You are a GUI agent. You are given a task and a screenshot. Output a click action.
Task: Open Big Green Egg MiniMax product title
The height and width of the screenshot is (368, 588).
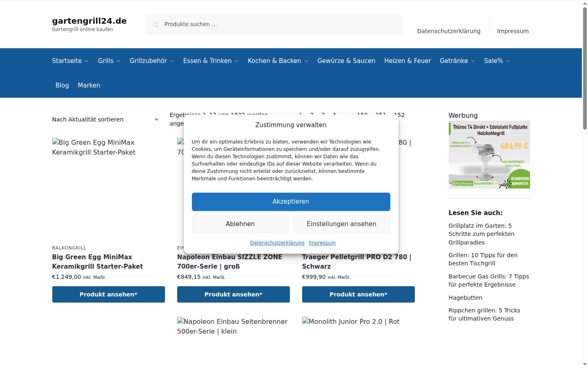[x=98, y=262]
